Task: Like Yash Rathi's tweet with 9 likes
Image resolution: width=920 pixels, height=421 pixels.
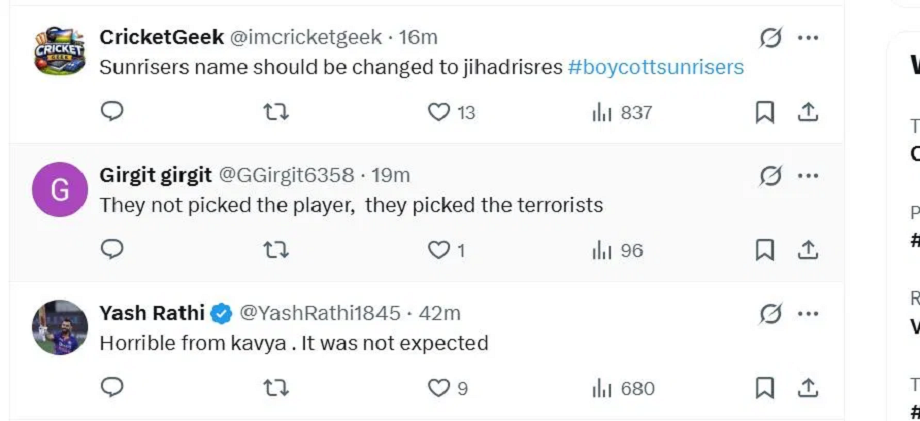Action: click(439, 388)
